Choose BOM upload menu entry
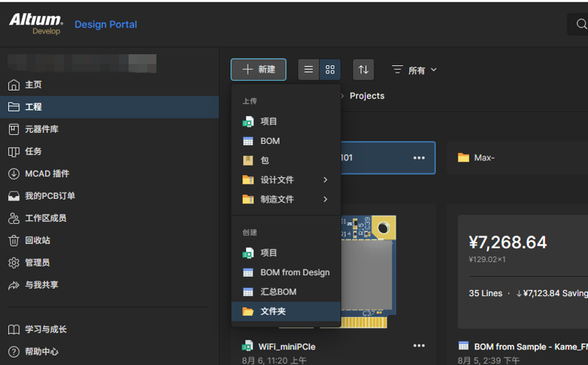Viewport: 588px width, 365px height. point(285,141)
